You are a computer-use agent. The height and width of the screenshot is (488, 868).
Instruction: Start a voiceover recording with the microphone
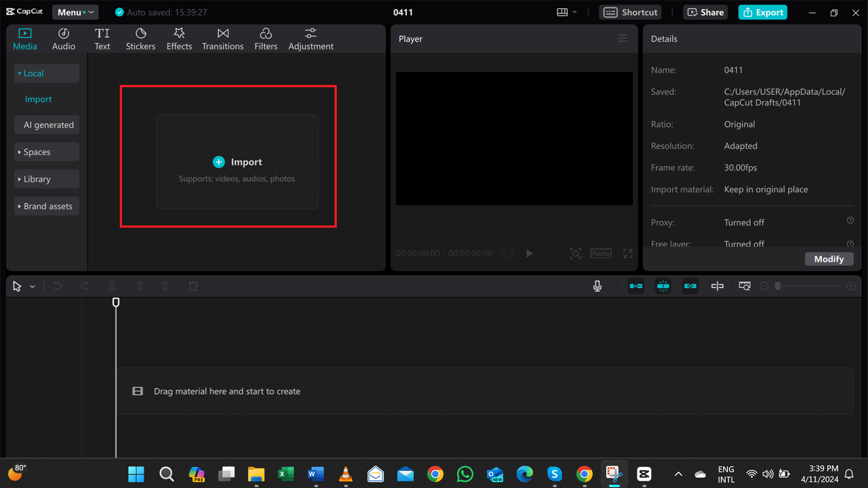click(597, 285)
